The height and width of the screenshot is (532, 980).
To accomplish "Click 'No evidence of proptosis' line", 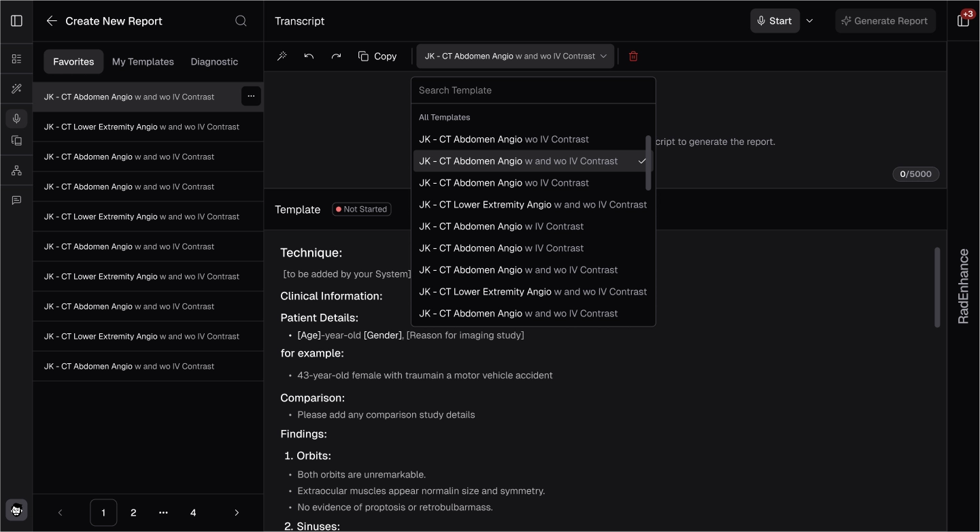I will pos(396,508).
